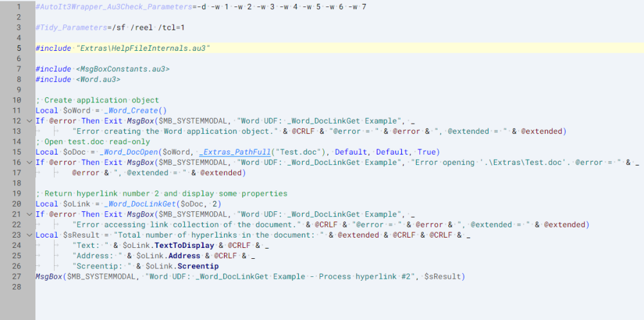Click the _Word_DocOpen function name

pos(129,152)
